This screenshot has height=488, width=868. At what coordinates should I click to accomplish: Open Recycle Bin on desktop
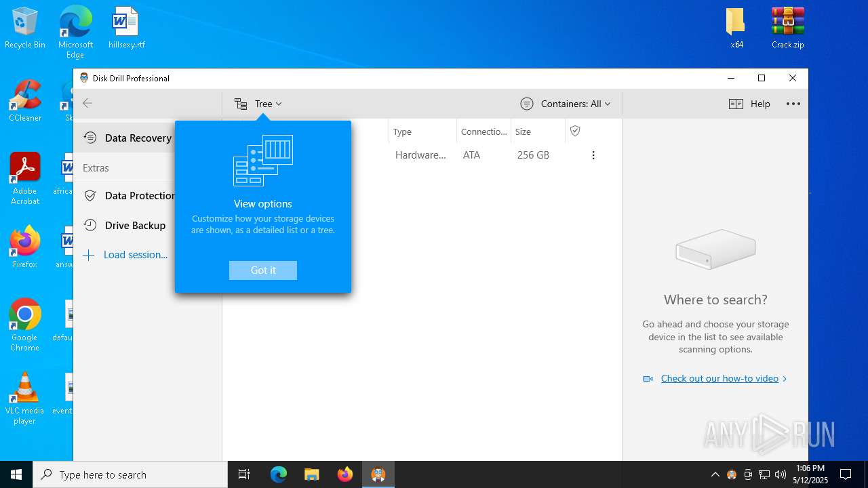pyautogui.click(x=25, y=28)
